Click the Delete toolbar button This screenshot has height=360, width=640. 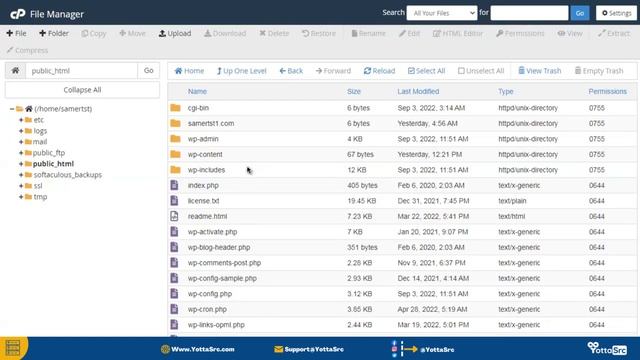tap(274, 33)
